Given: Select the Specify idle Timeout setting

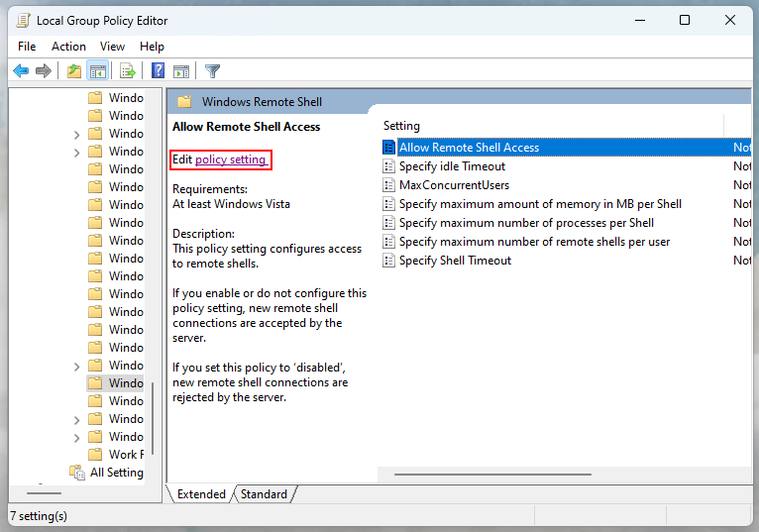Looking at the screenshot, I should point(452,166).
